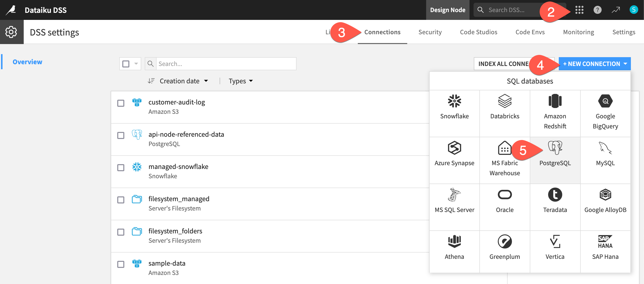644x284 pixels.
Task: Open the Monitoring settings tab
Action: pos(578,32)
